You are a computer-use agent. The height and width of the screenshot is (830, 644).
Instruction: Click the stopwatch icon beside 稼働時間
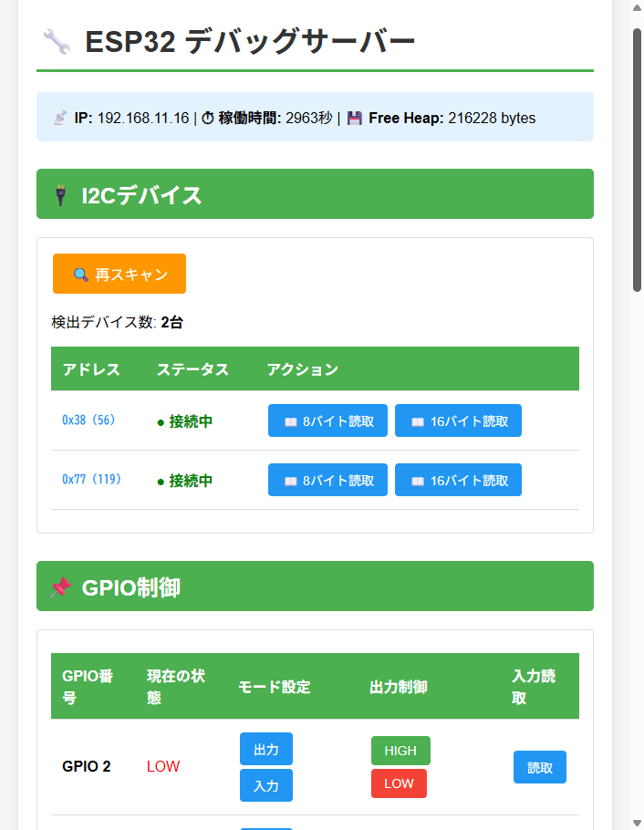[x=207, y=119]
